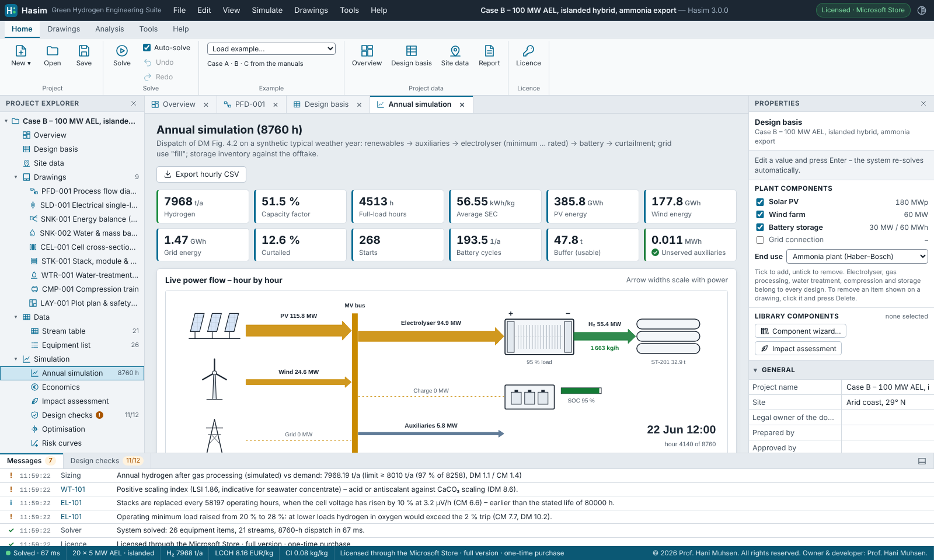
Task: Click the battery SOC bar
Action: (x=581, y=391)
